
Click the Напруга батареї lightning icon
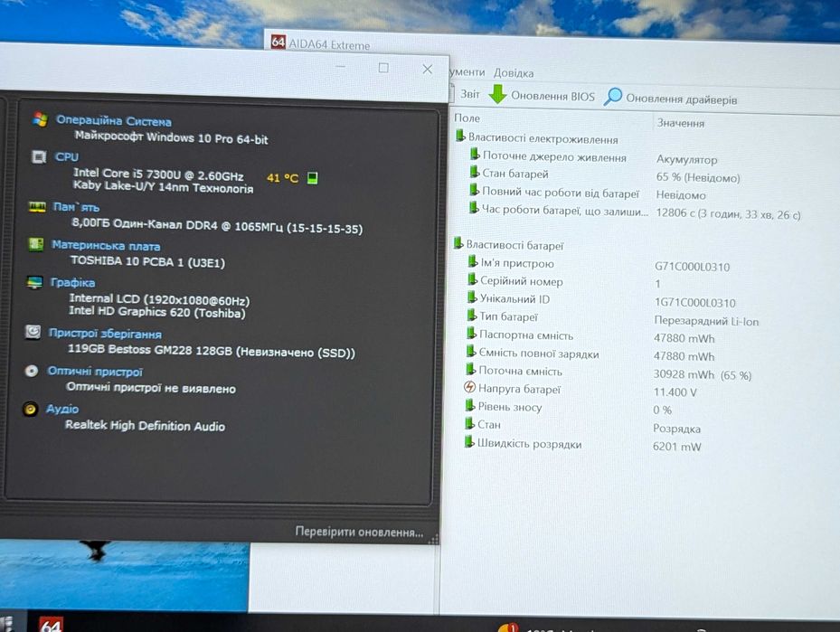point(470,387)
